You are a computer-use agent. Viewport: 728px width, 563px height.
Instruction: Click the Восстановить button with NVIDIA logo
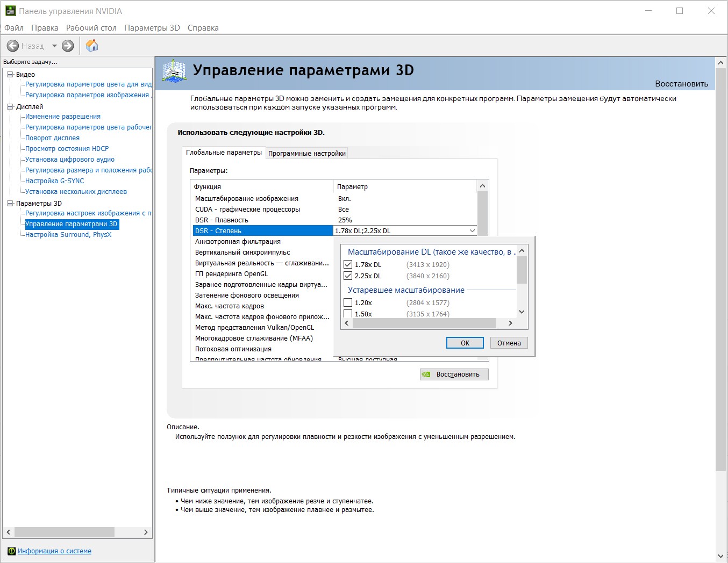(454, 374)
